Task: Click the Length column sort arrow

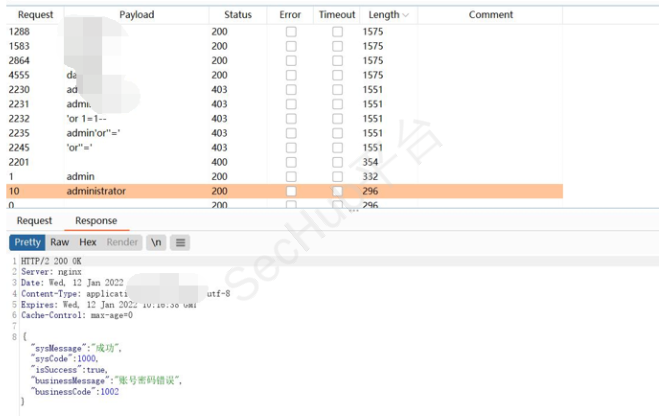Action: [405, 15]
